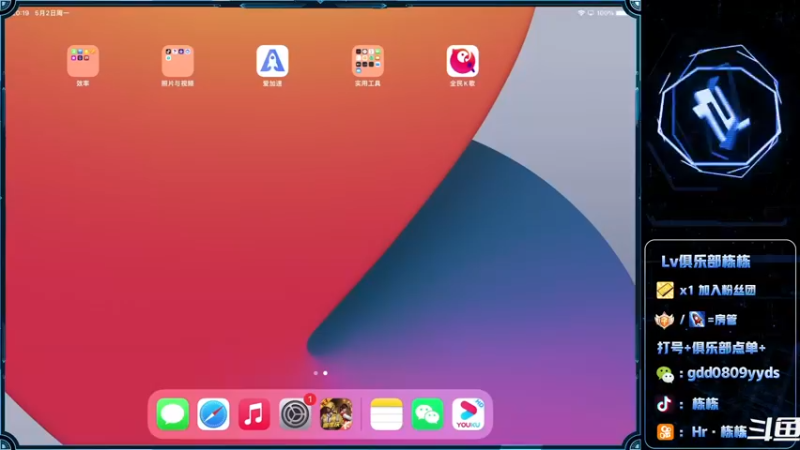The width and height of the screenshot is (800, 450).
Task: Open Safari browser in the dock
Action: [213, 414]
